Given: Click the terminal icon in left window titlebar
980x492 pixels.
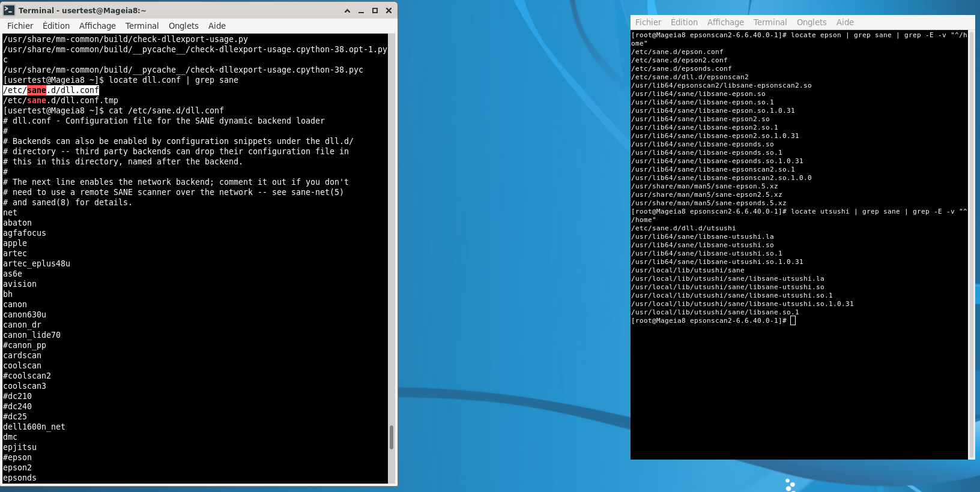Looking at the screenshot, I should click(x=9, y=10).
